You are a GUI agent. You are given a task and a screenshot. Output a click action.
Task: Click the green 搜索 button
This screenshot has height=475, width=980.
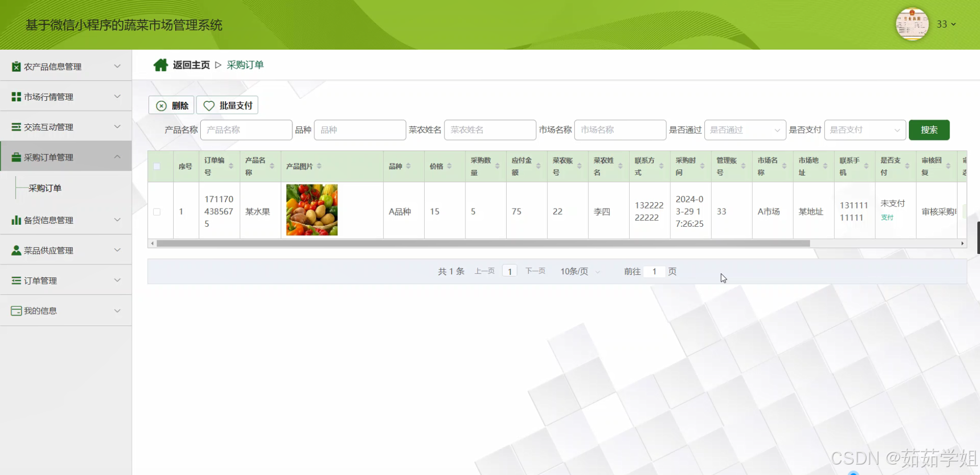click(x=929, y=130)
